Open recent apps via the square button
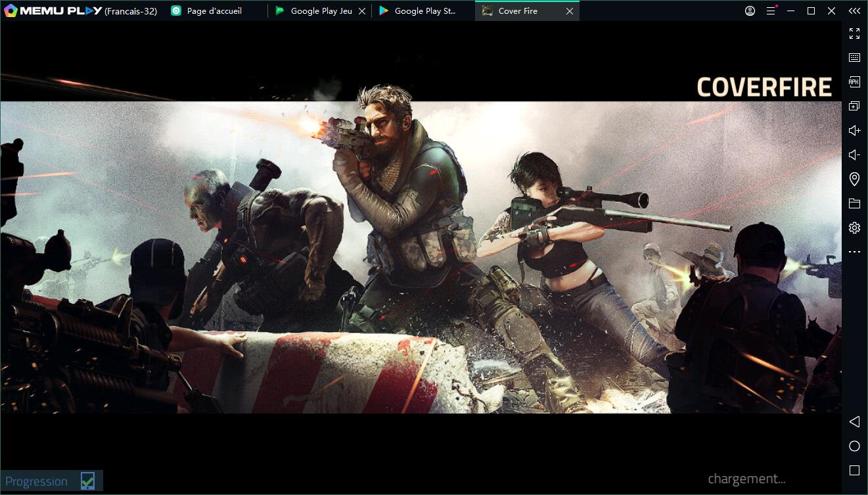The width and height of the screenshot is (868, 495). (x=854, y=471)
